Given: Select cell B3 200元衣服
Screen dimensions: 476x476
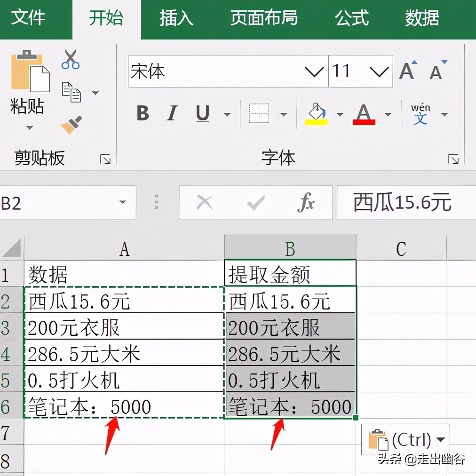Looking at the screenshot, I should pyautogui.click(x=290, y=326).
